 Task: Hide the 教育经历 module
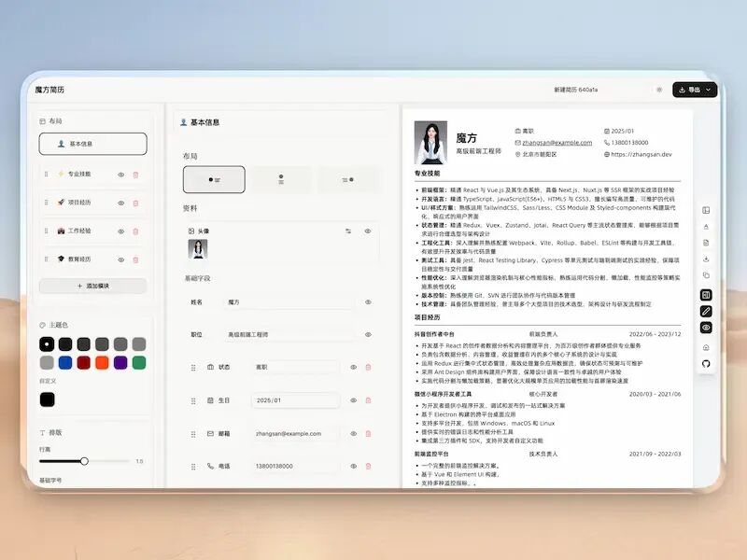(121, 260)
